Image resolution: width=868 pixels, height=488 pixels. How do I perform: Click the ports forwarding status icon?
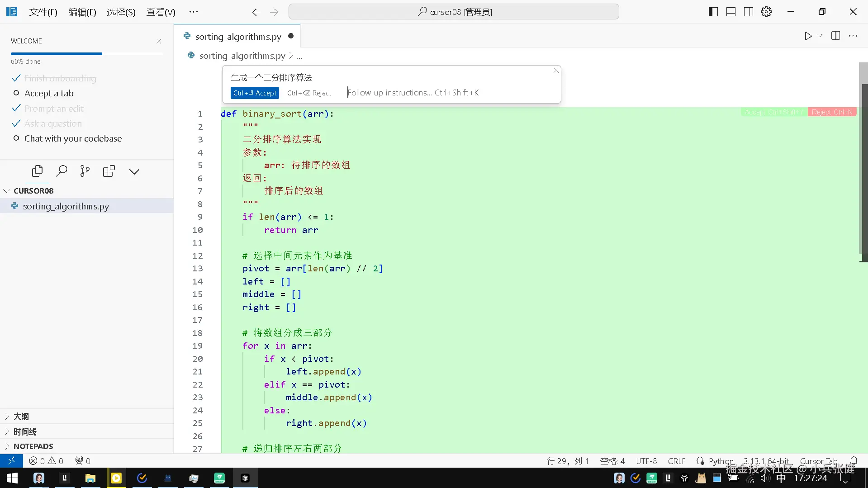pyautogui.click(x=83, y=461)
